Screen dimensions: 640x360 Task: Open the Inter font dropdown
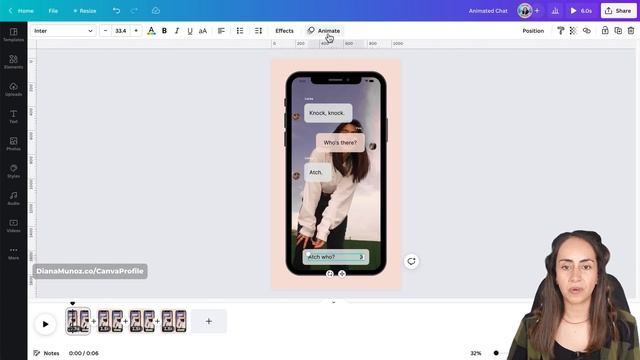63,31
